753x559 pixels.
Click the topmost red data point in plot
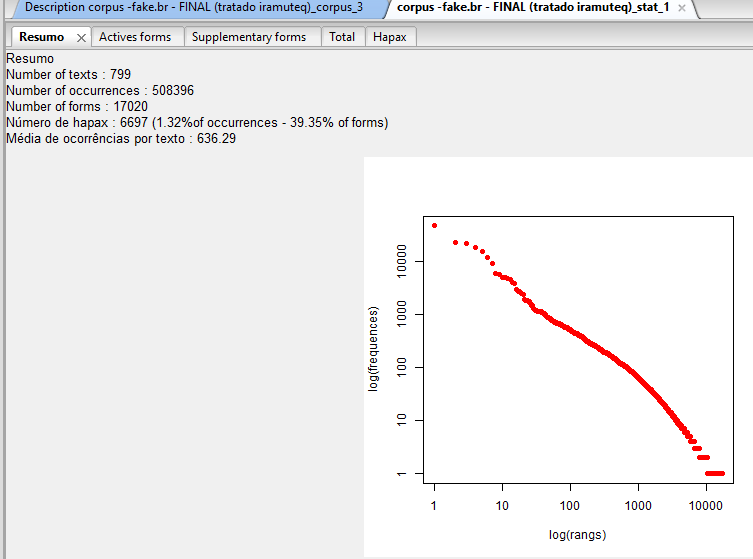(434, 225)
